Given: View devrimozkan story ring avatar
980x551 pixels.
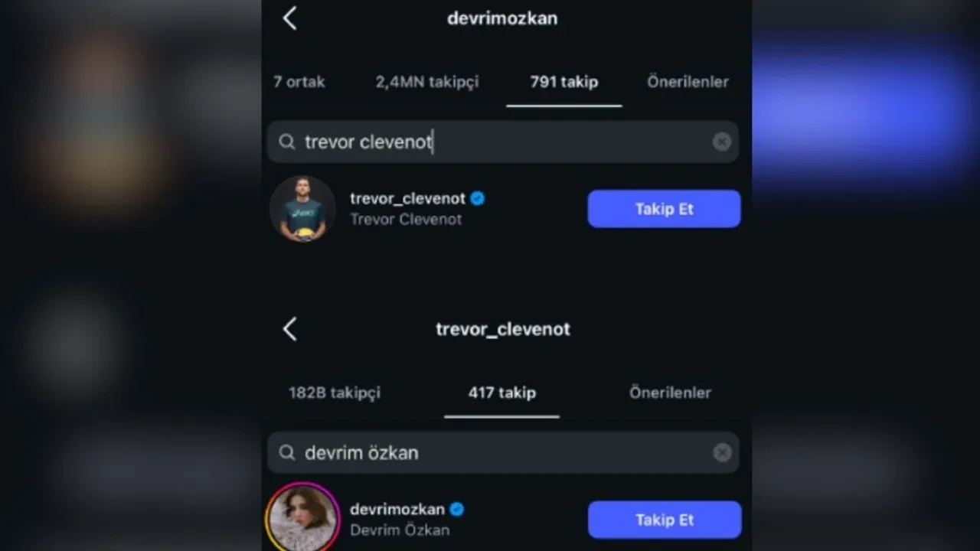Looking at the screenshot, I should (302, 519).
